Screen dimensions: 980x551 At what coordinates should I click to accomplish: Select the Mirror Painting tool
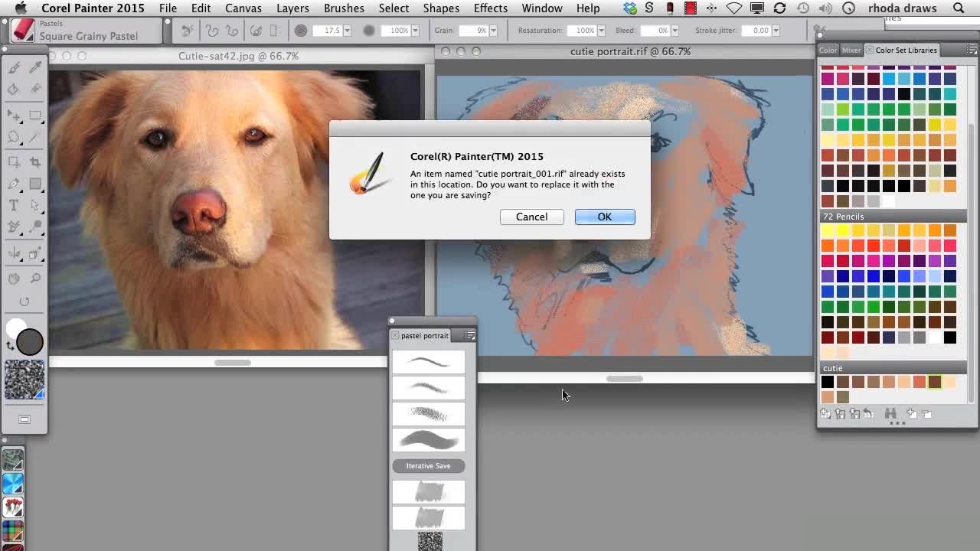point(14,253)
